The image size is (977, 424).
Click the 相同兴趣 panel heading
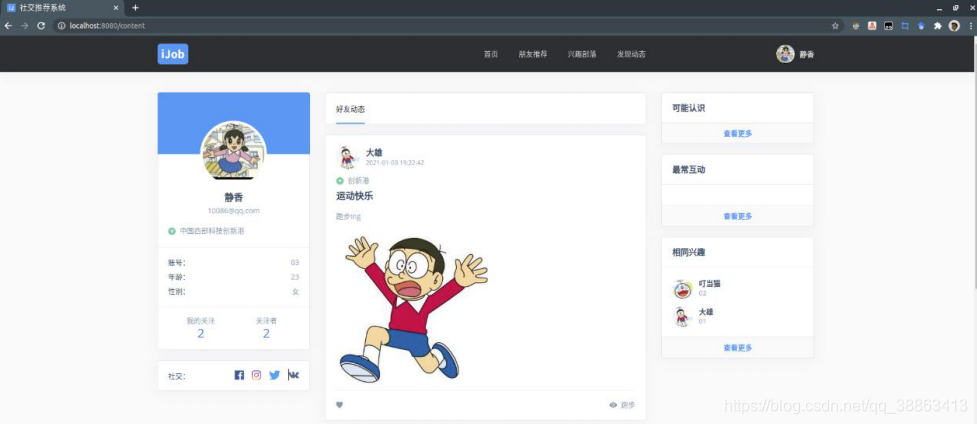[x=689, y=253]
